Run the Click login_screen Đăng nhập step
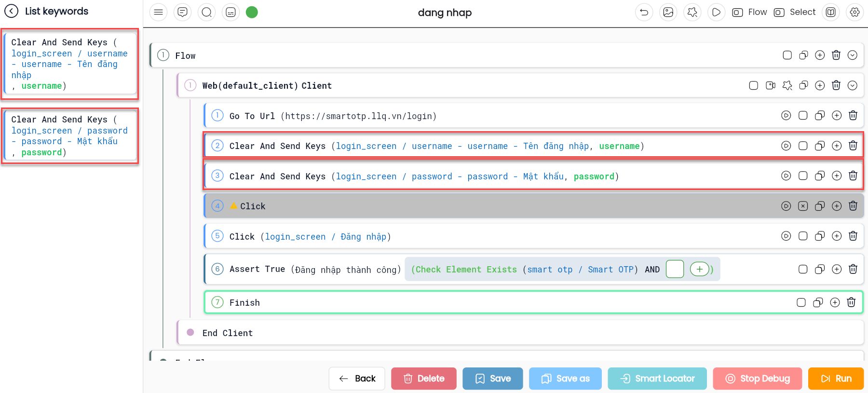The height and width of the screenshot is (393, 868). tap(786, 236)
